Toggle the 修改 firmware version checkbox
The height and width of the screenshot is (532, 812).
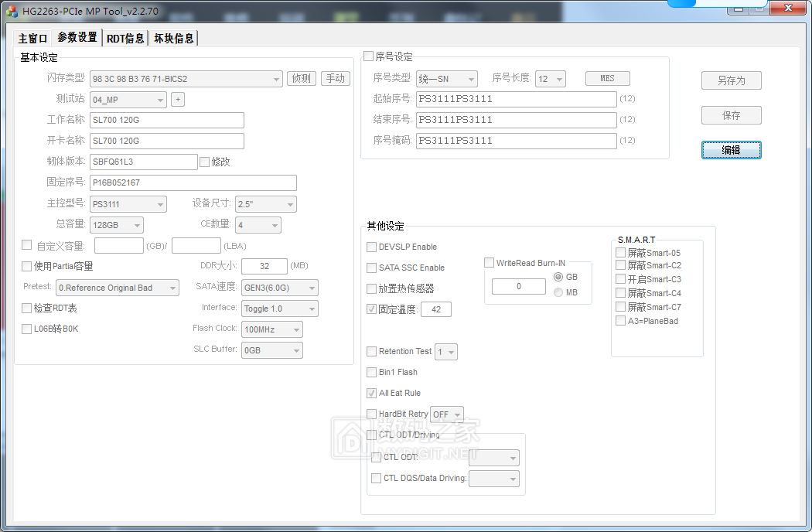[205, 162]
